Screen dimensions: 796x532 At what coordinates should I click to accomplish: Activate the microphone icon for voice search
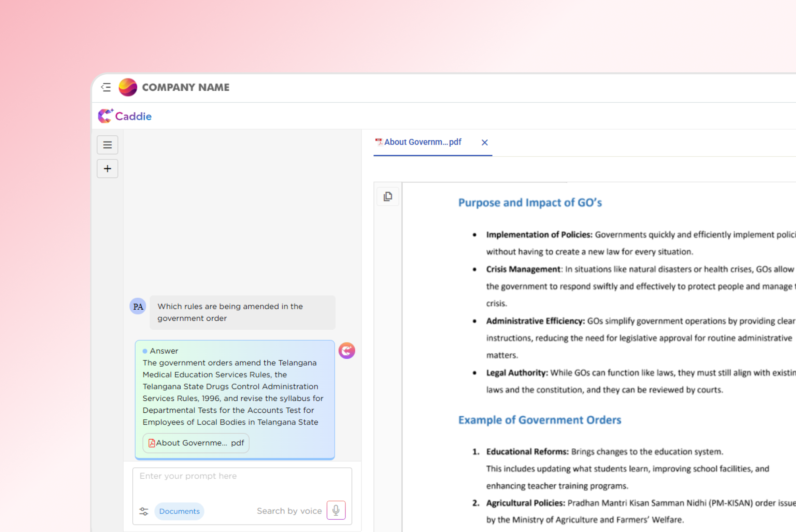[x=336, y=510]
